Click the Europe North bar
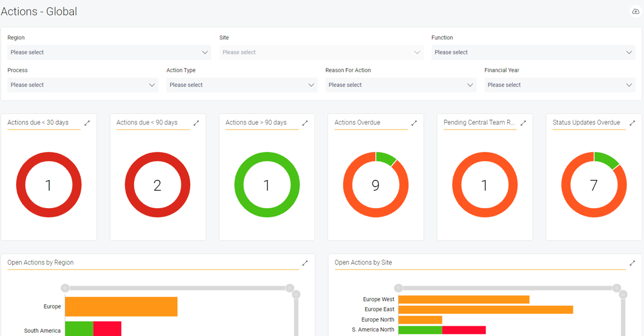This screenshot has width=644, height=336. click(x=420, y=319)
